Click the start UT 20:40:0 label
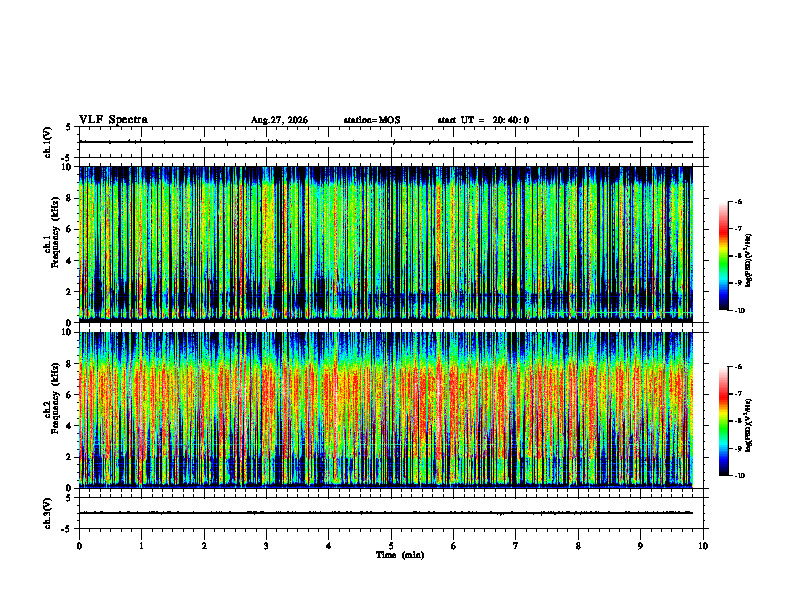This screenshot has height=612, width=792. [x=483, y=120]
